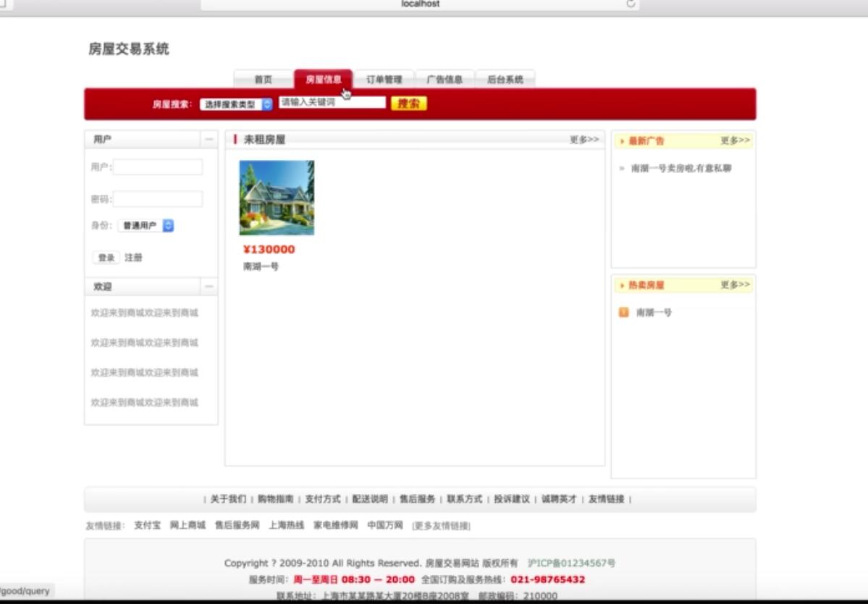Open the 联系方式 footer link

pyautogui.click(x=465, y=499)
